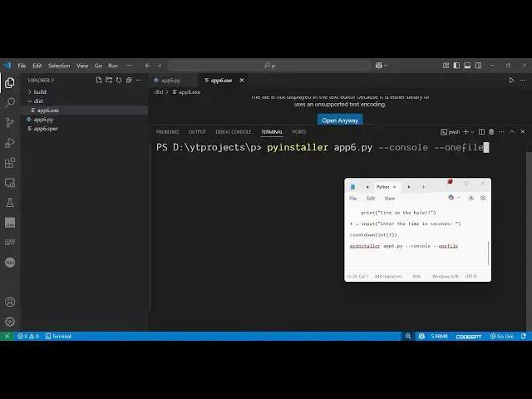532x399 pixels.
Task: Open the Extensions view
Action: click(x=10, y=163)
